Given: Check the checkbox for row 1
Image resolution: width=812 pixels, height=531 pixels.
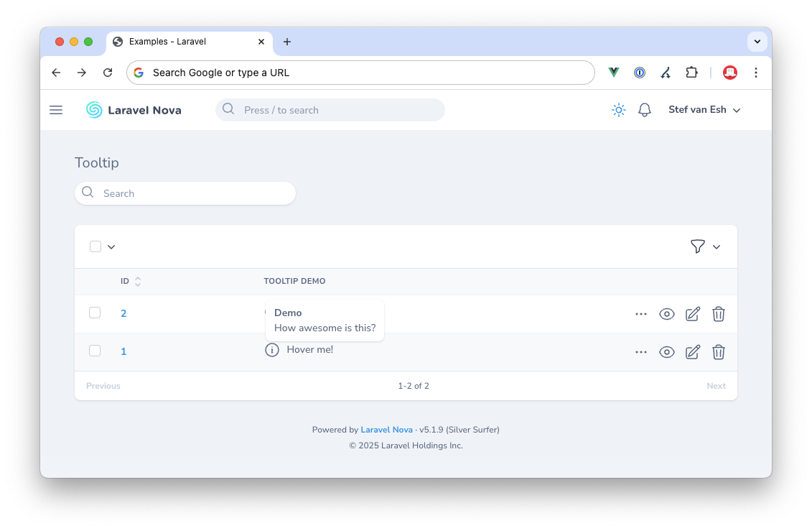Looking at the screenshot, I should tap(95, 351).
